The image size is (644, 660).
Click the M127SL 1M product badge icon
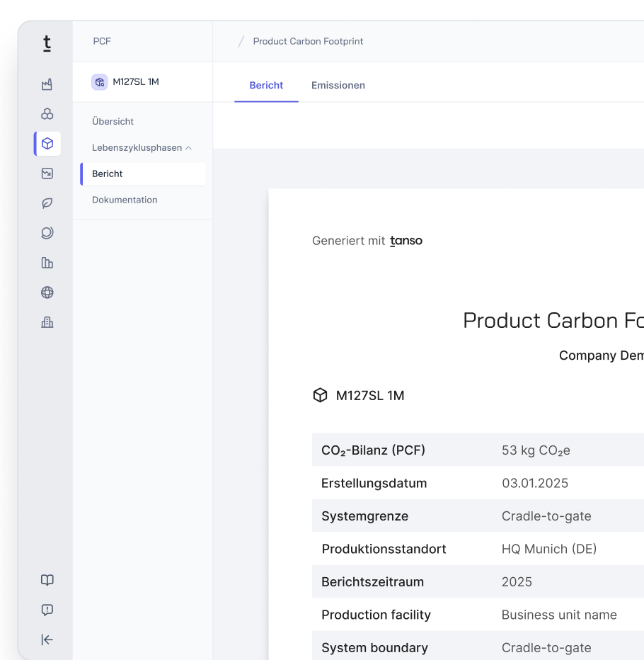100,82
